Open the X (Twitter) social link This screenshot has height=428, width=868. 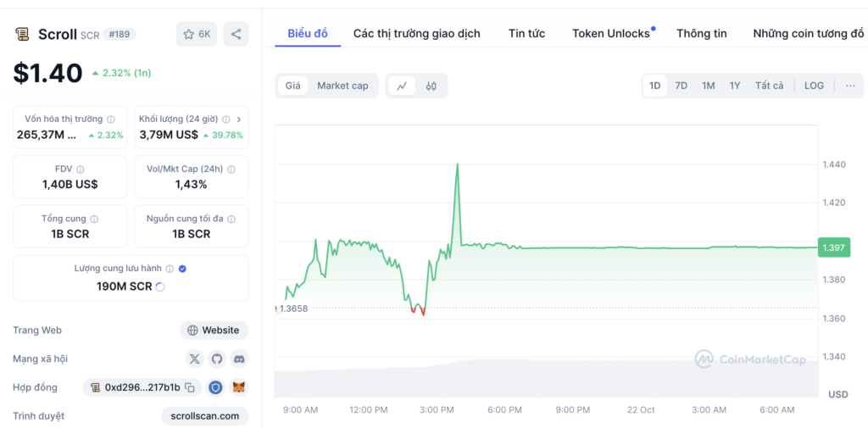coord(194,359)
